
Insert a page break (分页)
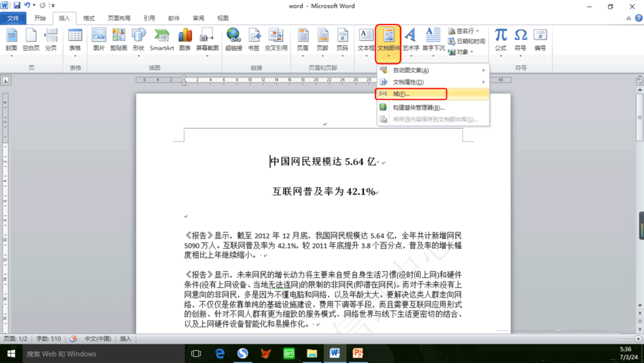click(x=51, y=40)
